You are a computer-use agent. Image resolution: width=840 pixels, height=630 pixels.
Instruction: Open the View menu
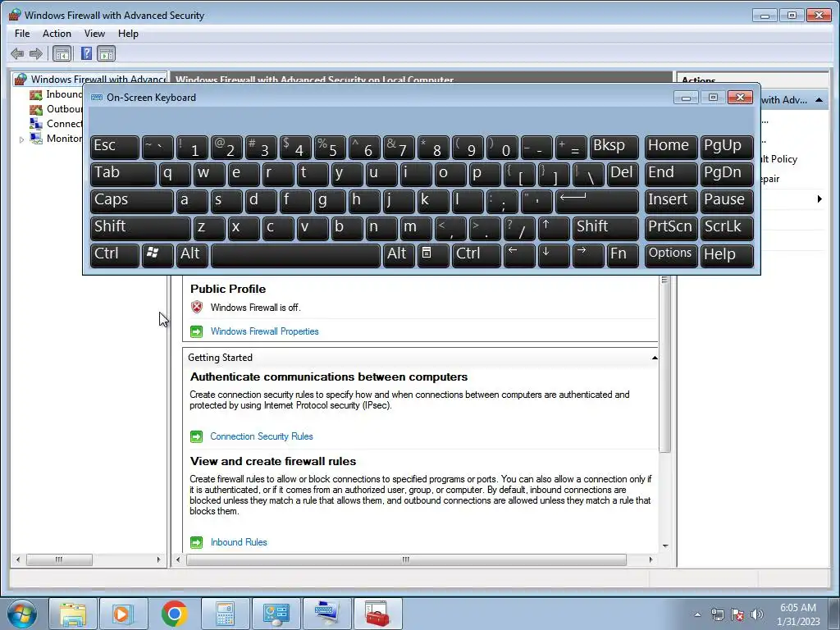(94, 33)
